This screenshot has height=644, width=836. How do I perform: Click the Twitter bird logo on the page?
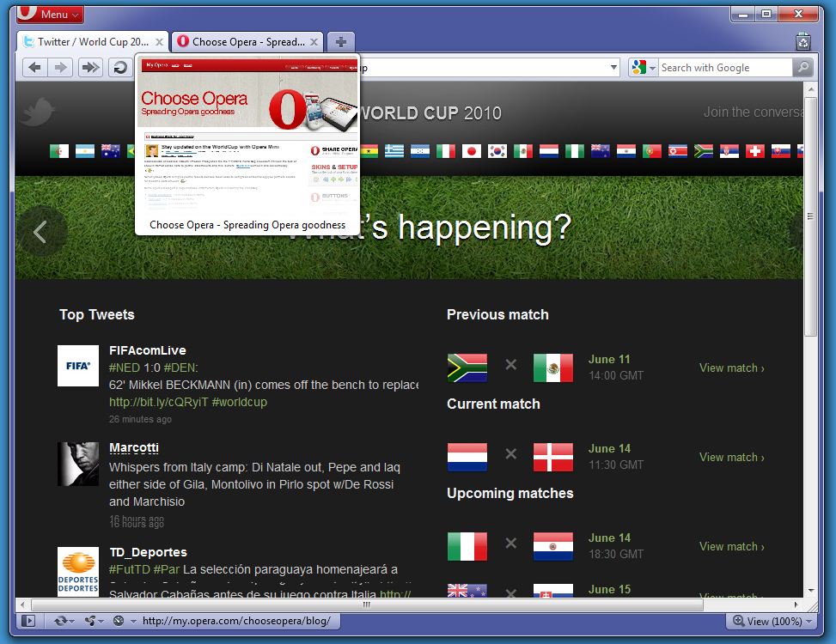tap(40, 112)
